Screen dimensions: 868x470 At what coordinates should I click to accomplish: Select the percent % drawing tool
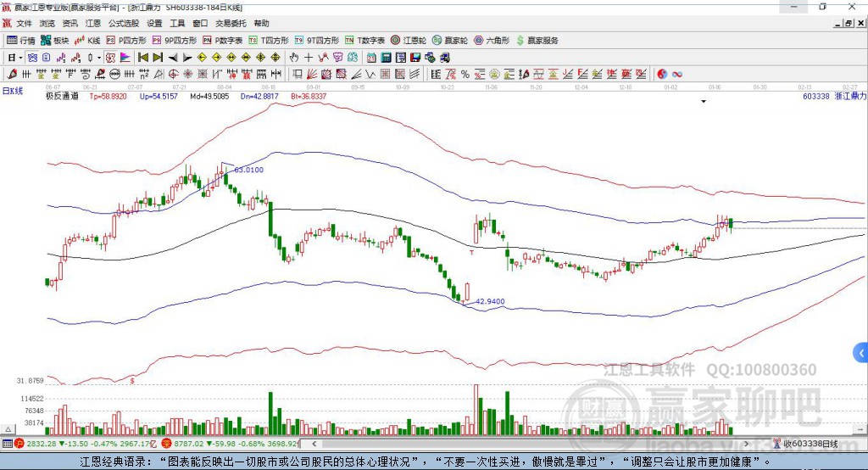click(465, 75)
